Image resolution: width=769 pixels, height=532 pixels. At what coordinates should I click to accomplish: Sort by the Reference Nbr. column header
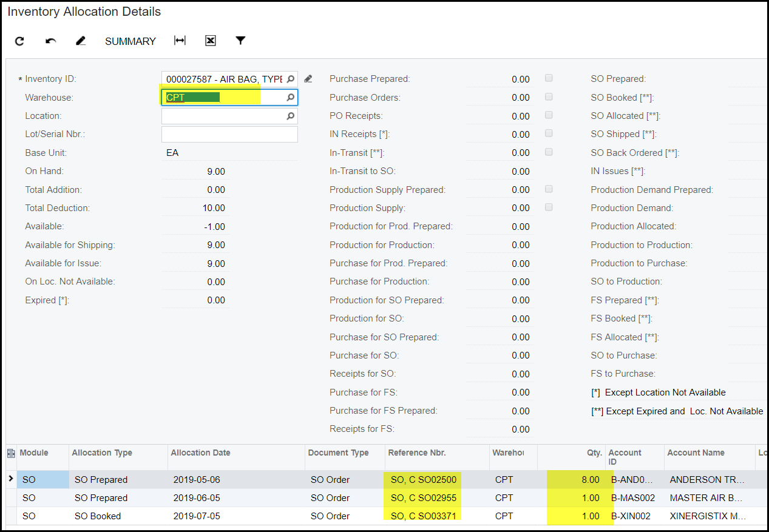(x=417, y=453)
